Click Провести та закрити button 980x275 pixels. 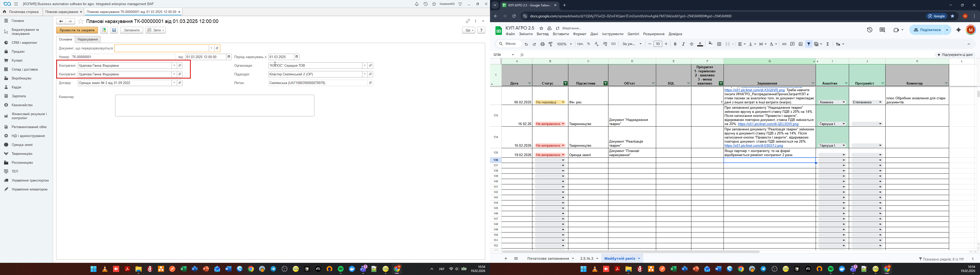coord(77,30)
